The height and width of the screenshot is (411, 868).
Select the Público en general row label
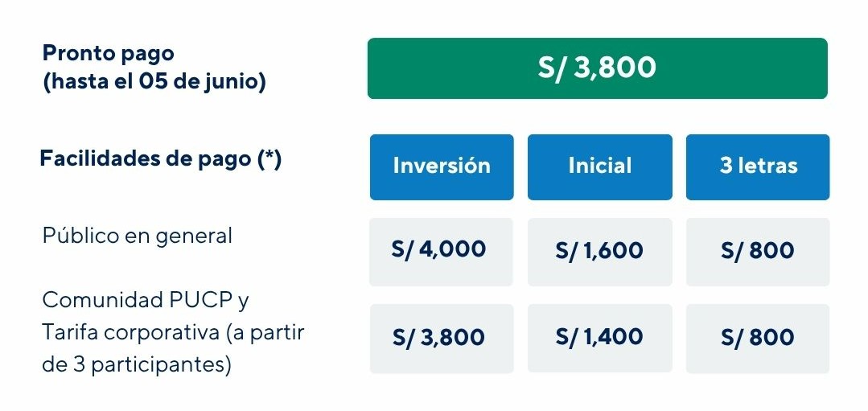click(137, 236)
